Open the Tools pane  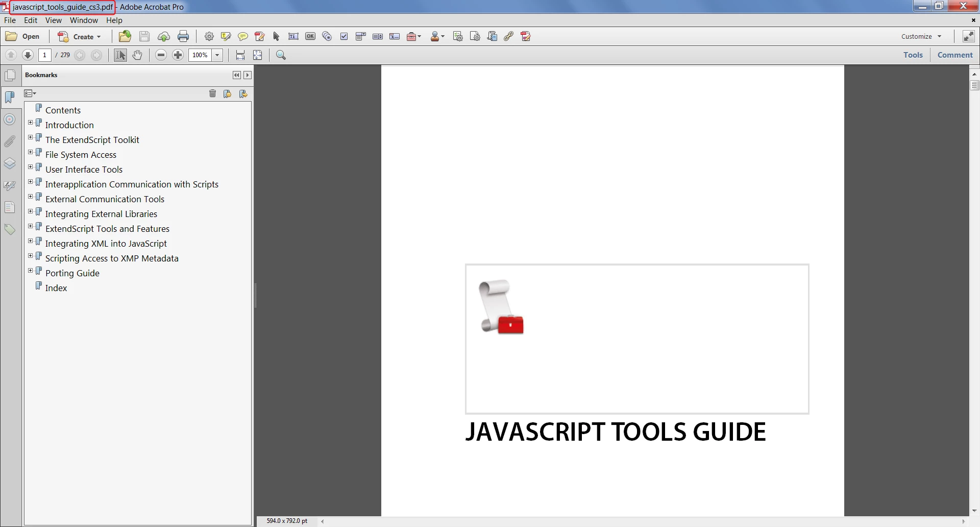(x=913, y=55)
